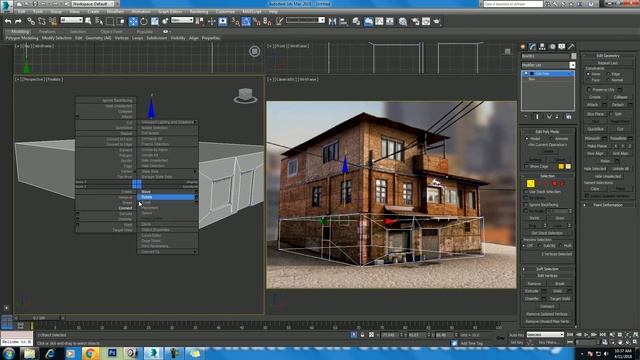
Task: Click the Mirror tool icon
Action: point(333,21)
